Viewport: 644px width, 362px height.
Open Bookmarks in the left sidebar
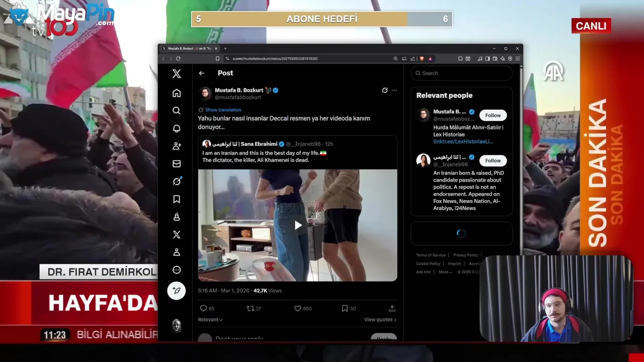(x=177, y=199)
